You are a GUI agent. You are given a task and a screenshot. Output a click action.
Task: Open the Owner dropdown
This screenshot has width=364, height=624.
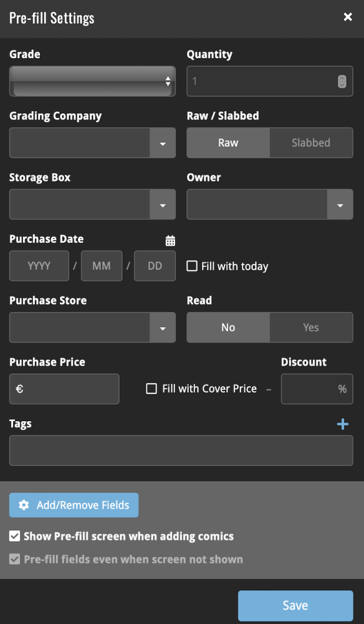(x=340, y=204)
